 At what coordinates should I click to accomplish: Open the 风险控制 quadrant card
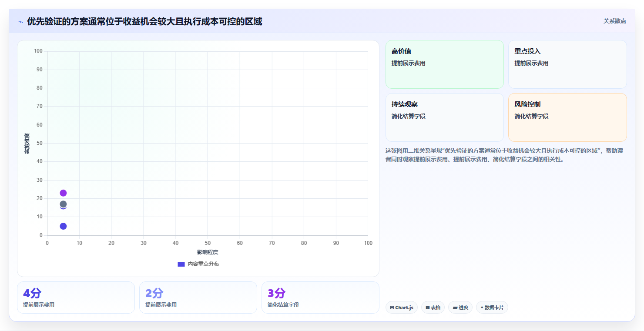click(567, 117)
